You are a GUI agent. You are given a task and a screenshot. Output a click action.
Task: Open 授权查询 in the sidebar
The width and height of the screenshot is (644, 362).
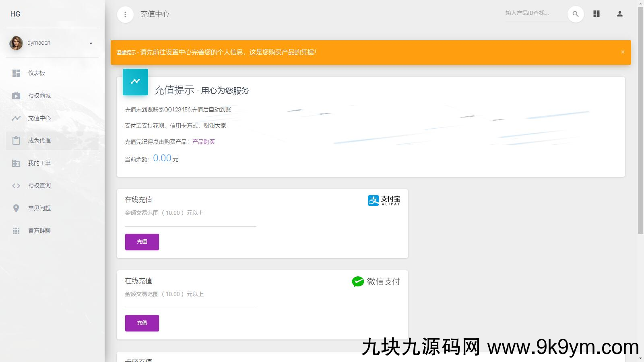[x=39, y=186]
